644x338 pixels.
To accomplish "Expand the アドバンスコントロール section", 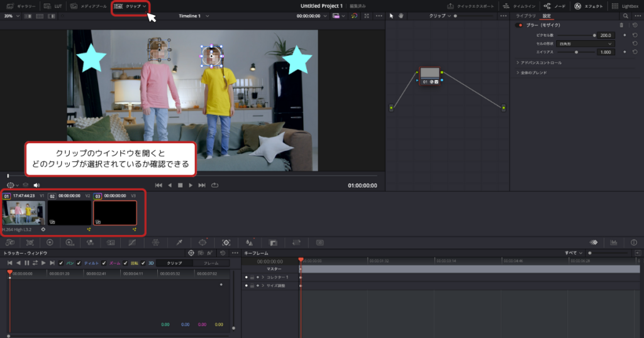I will (541, 63).
